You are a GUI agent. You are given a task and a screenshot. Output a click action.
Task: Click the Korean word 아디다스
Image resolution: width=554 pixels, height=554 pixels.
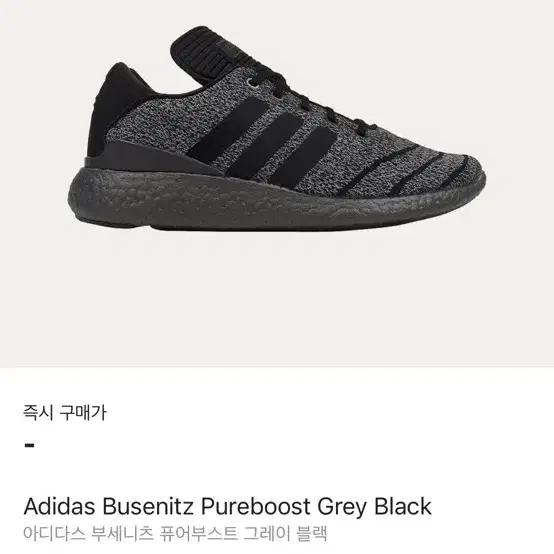click(54, 534)
